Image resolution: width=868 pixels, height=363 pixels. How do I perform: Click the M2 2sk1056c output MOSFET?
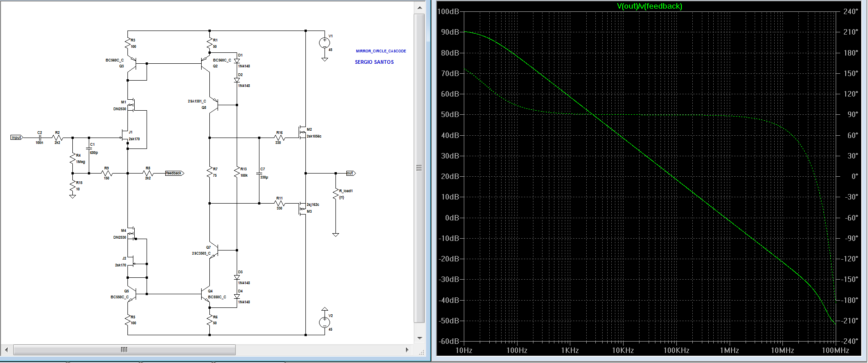pos(302,133)
